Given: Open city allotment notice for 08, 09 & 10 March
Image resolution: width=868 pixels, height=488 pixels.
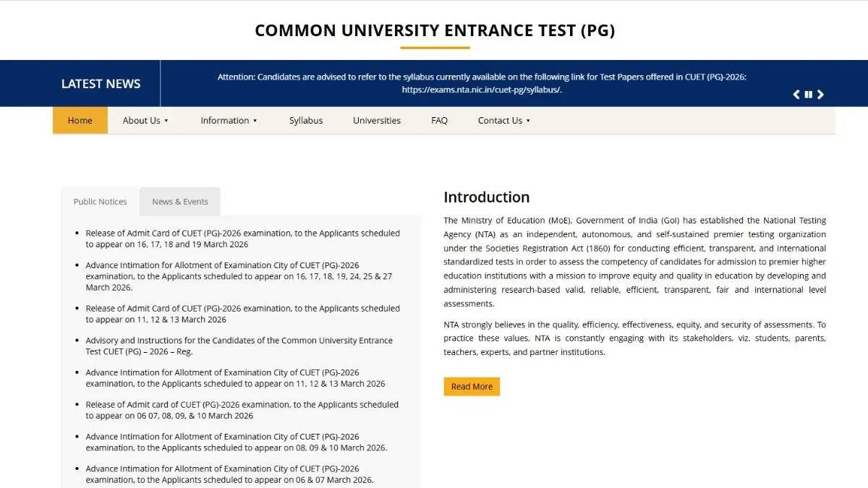Looking at the screenshot, I should (236, 442).
